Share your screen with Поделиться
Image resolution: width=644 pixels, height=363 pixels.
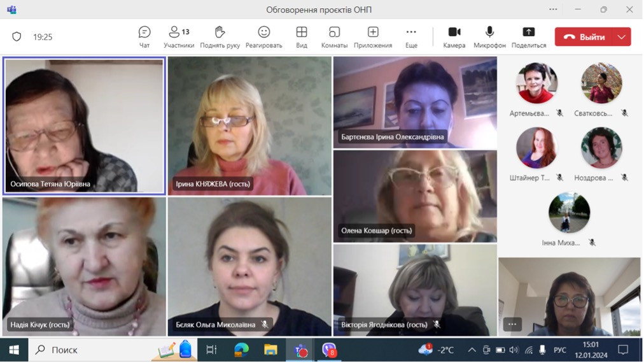point(529,37)
